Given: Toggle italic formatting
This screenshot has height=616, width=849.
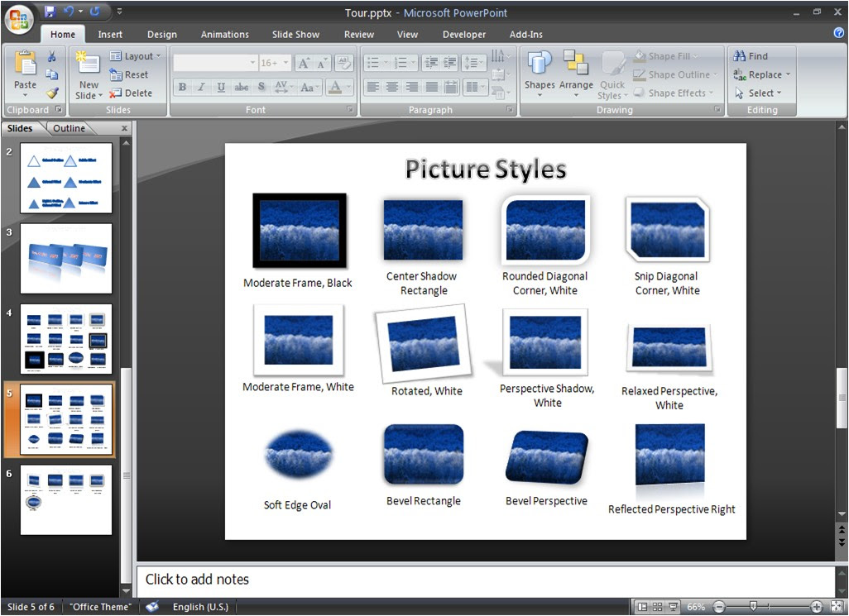Looking at the screenshot, I should pos(200,86).
